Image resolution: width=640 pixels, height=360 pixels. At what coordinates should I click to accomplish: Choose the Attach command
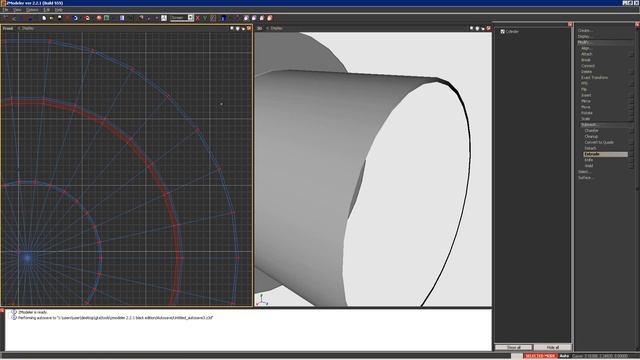coord(587,54)
